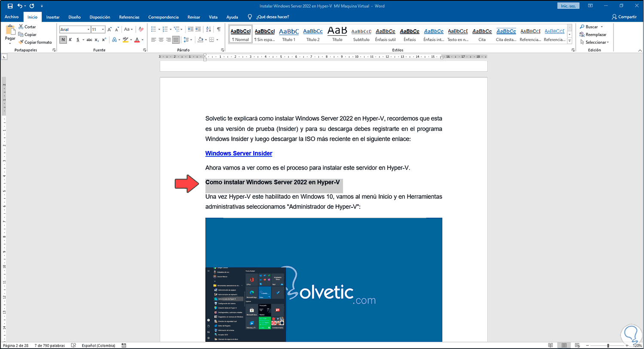Apply the Subtítulo style

[x=361, y=35]
